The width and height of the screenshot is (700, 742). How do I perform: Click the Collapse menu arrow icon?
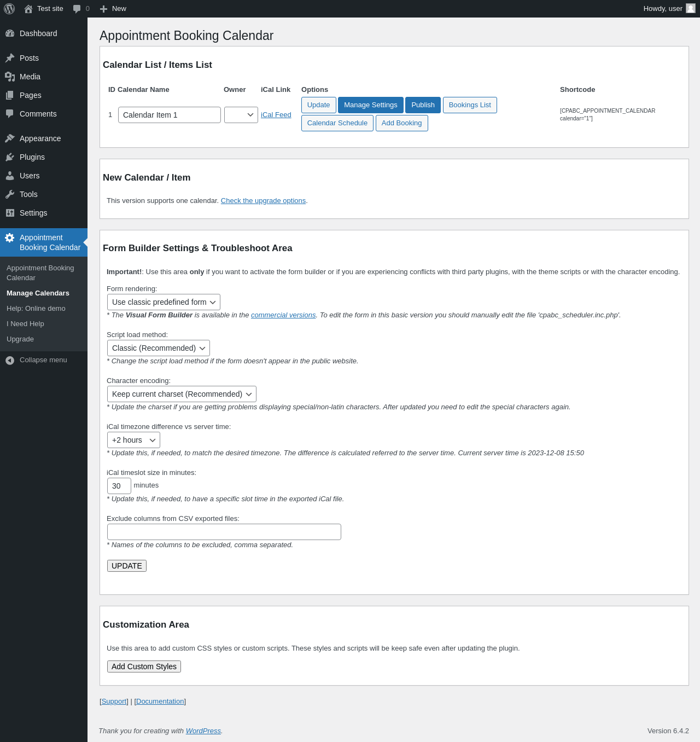pyautogui.click(x=10, y=360)
